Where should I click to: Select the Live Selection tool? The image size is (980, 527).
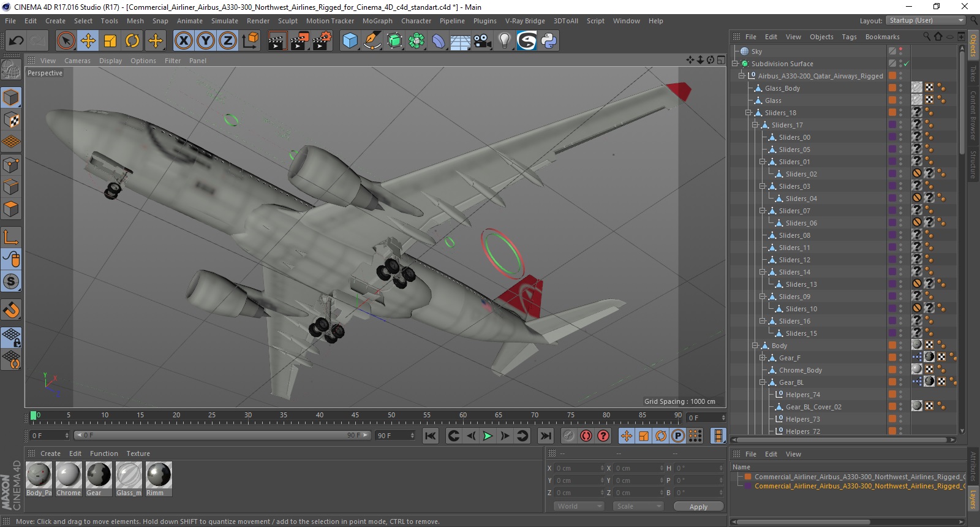[x=66, y=41]
